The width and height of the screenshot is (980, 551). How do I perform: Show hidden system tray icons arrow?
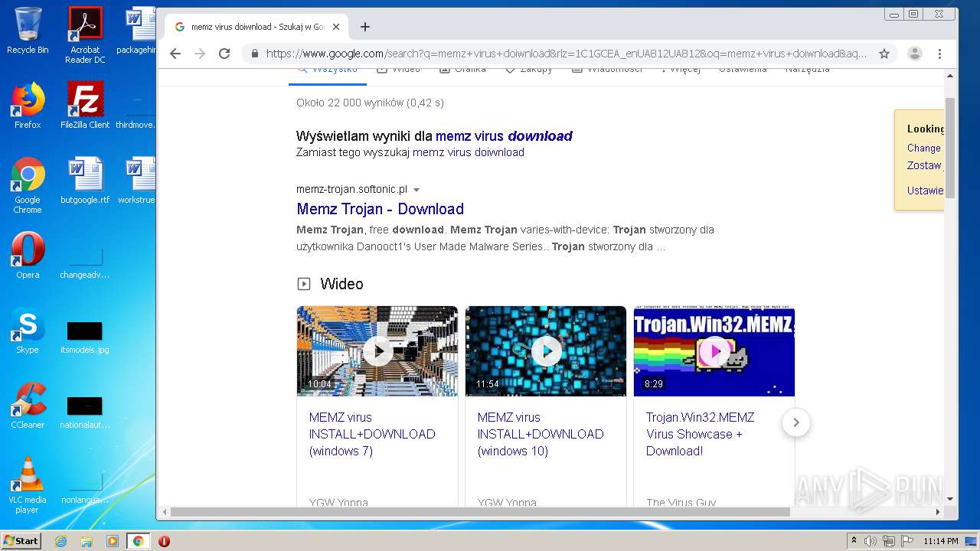(x=854, y=541)
